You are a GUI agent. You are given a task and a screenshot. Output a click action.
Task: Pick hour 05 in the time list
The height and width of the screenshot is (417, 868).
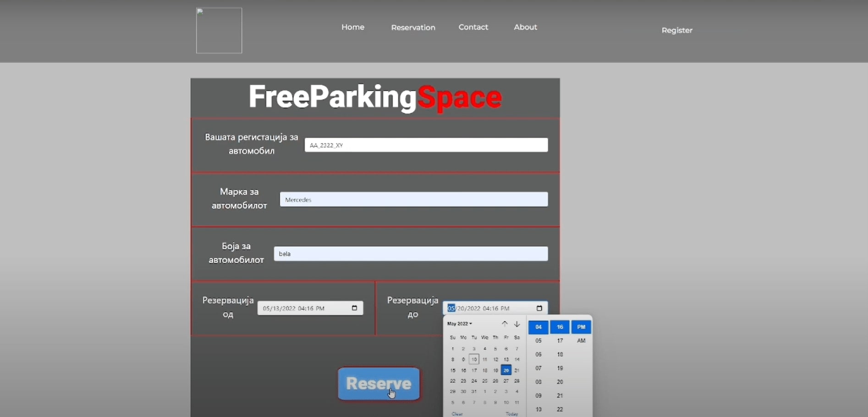click(538, 340)
